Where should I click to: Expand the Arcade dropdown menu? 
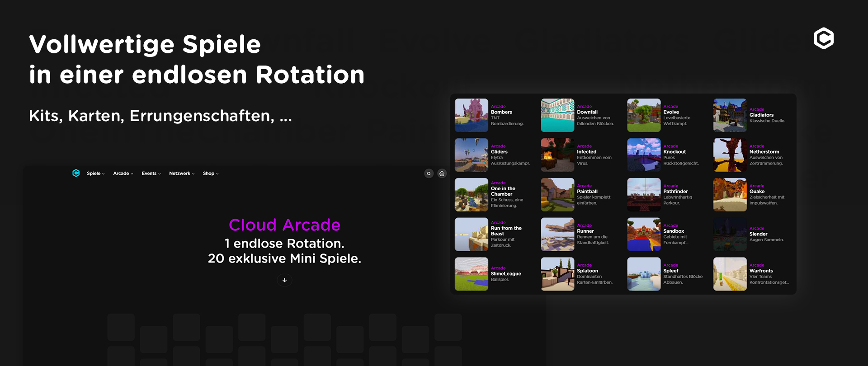[x=123, y=174]
